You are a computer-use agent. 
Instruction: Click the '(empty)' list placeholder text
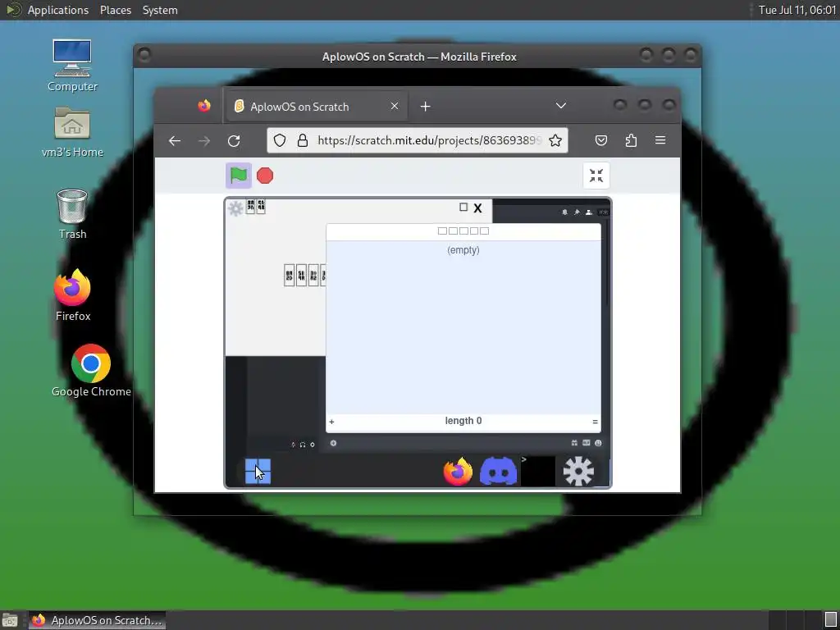463,250
